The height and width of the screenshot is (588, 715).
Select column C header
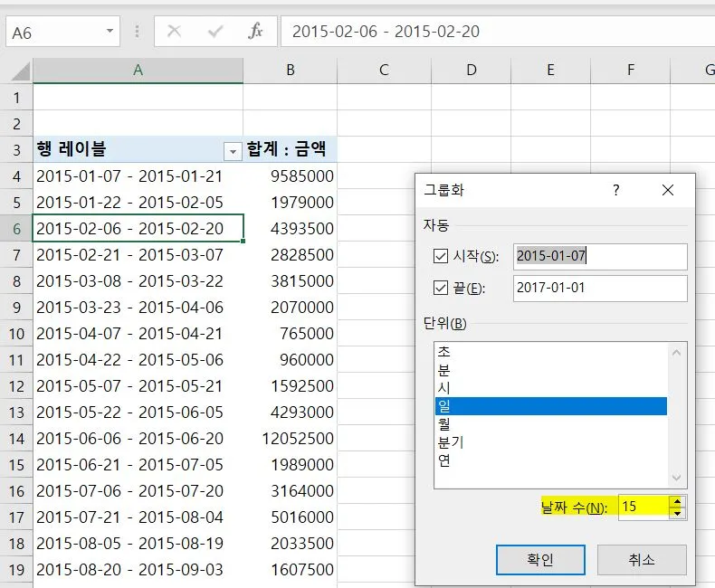[x=385, y=71]
